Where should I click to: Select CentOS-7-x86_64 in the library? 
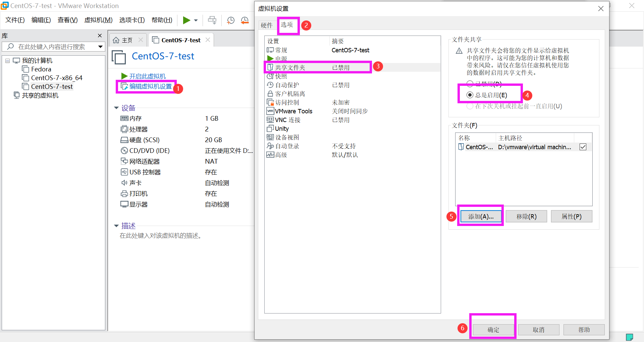tap(52, 78)
